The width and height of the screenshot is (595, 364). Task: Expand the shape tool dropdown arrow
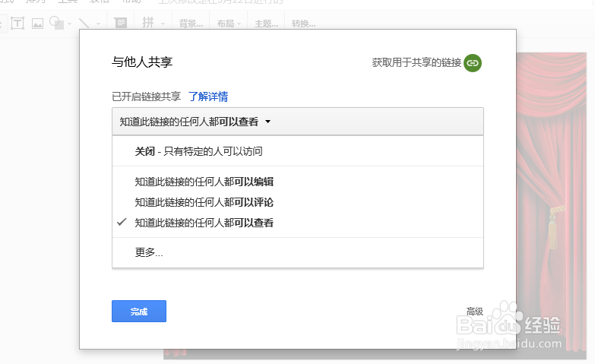coord(69,24)
